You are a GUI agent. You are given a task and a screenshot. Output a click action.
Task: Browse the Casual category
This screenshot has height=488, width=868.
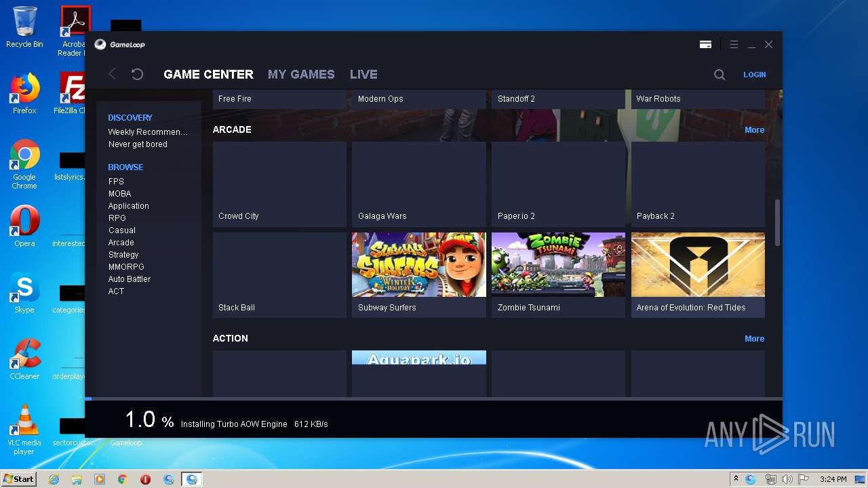121,230
